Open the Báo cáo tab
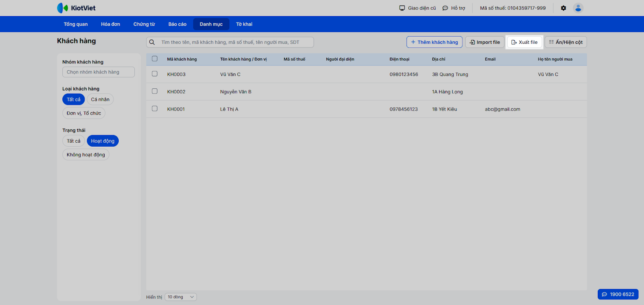644x305 pixels. 178,24
